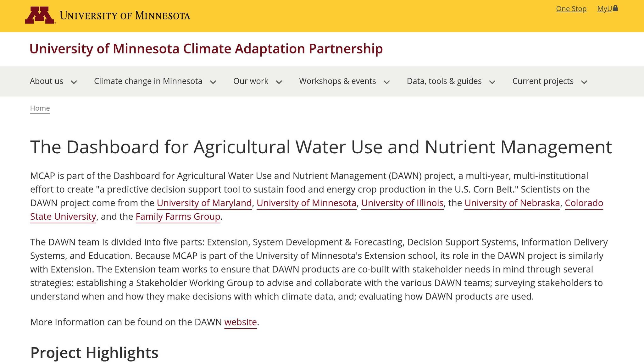
Task: Click the lock icon beside MyU
Action: [615, 8]
